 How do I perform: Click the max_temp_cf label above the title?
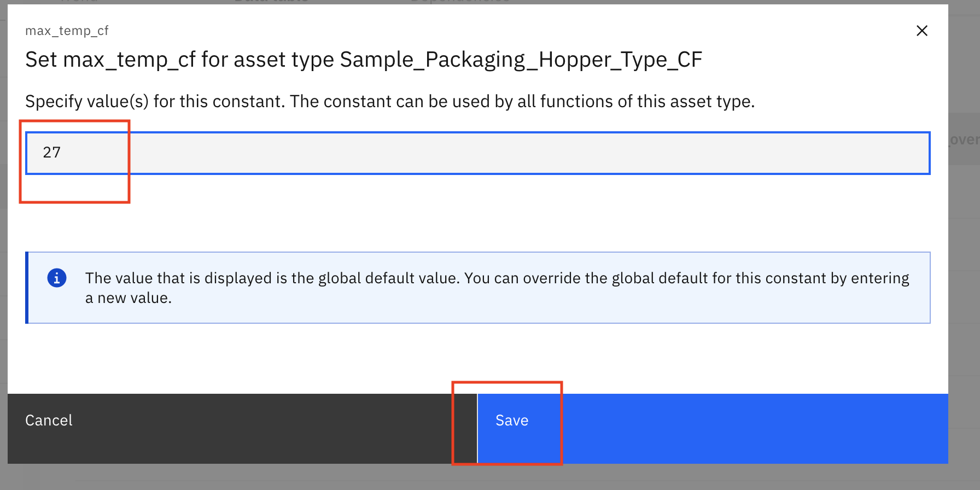(67, 31)
